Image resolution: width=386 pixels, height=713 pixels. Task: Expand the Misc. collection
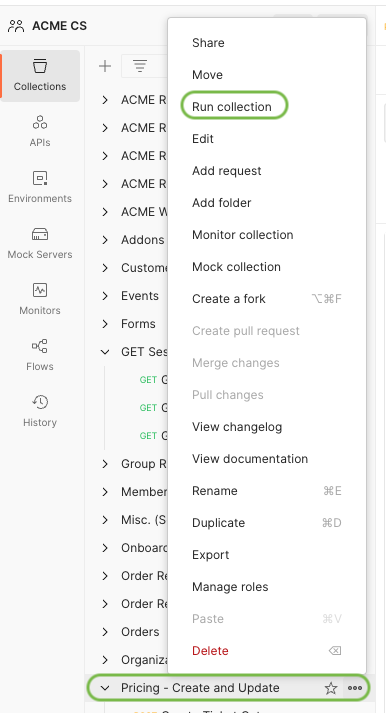coord(105,520)
